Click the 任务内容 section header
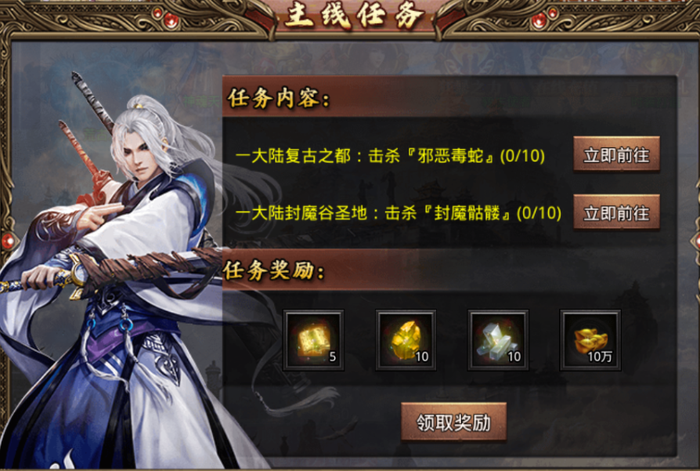The image size is (700, 471). tap(279, 98)
